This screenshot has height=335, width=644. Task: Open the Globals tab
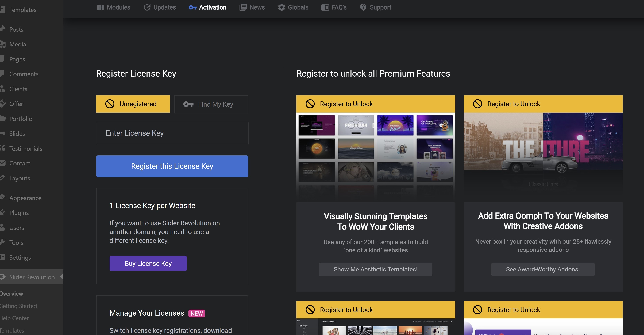(x=298, y=7)
